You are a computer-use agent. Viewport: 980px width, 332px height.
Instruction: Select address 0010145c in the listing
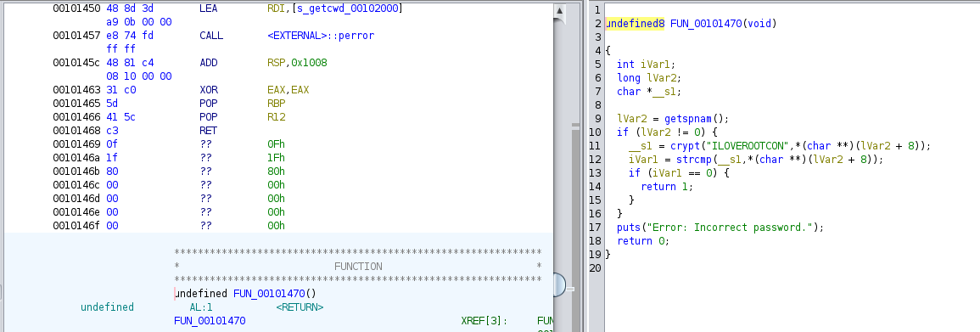[x=76, y=63]
